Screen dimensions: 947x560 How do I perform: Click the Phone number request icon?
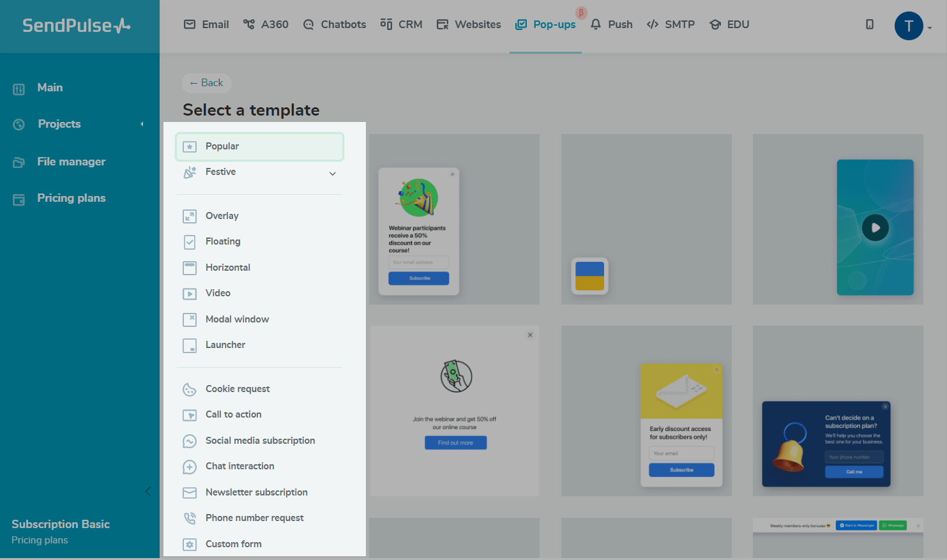click(x=190, y=518)
